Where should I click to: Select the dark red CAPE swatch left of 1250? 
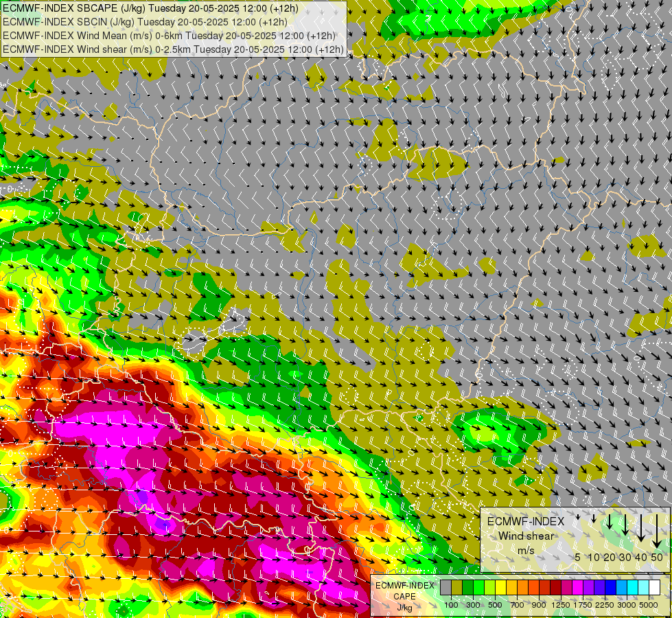[x=555, y=588]
